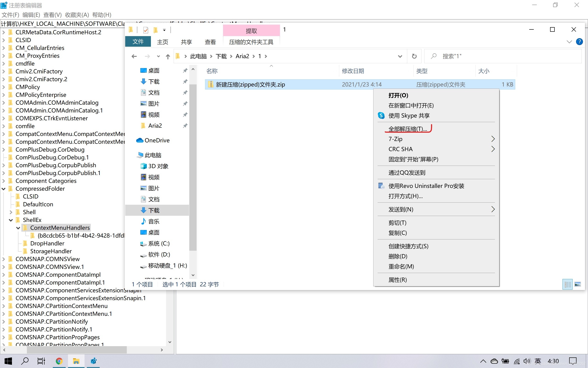Open the recent locations dropdown arrow

158,57
